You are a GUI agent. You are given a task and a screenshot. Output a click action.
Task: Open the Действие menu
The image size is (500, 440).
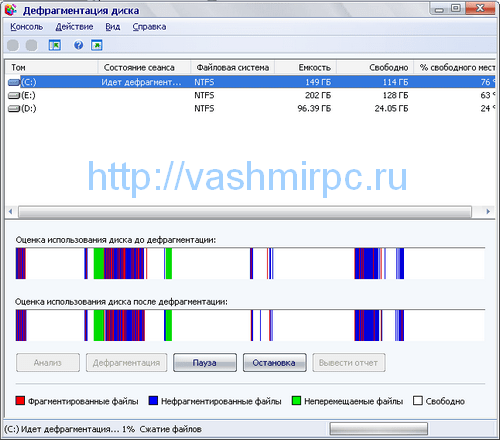tap(74, 27)
